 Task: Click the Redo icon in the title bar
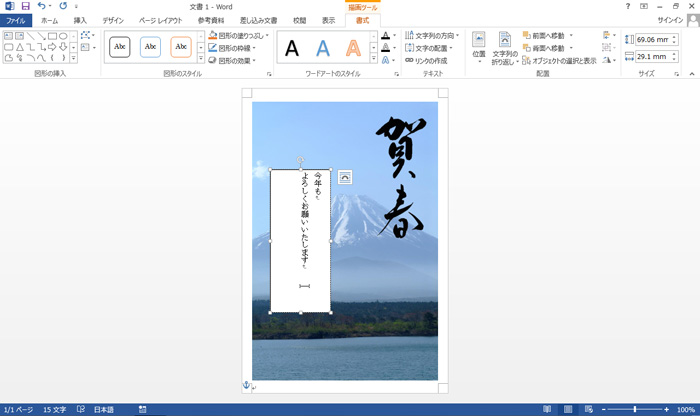63,6
